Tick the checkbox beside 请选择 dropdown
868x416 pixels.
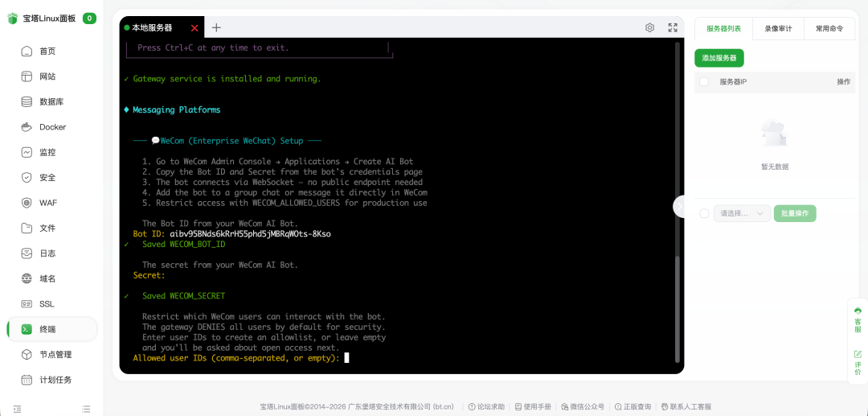[704, 213]
